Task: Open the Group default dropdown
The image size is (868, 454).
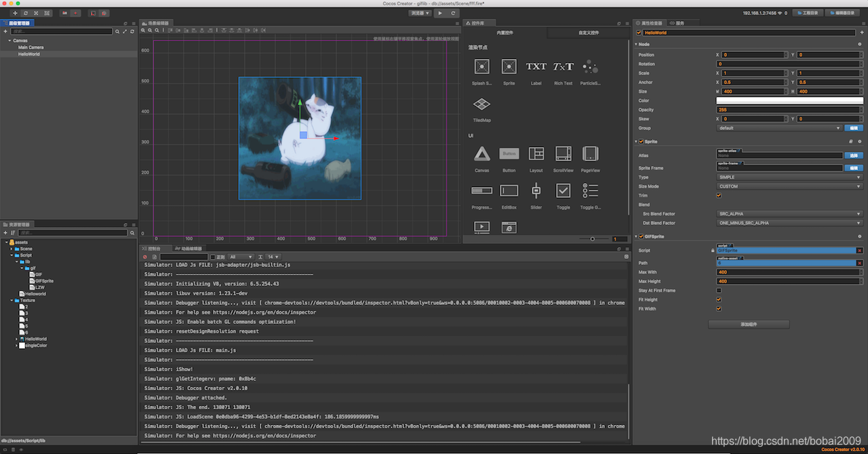Action: pyautogui.click(x=780, y=127)
